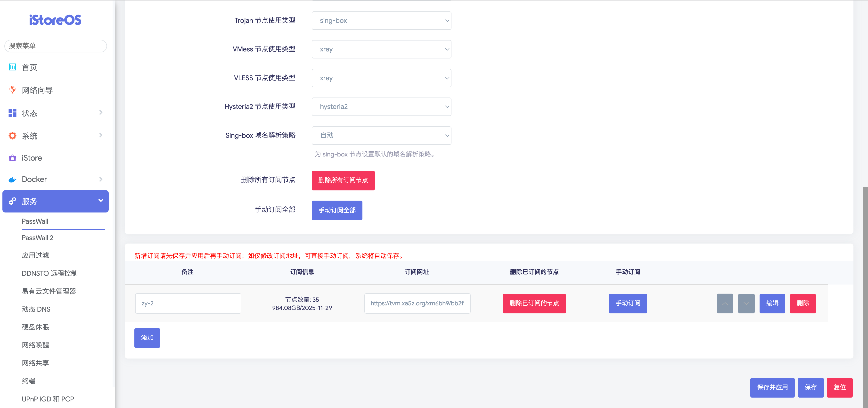Open the iStore shop icon
The width and height of the screenshot is (868, 408).
(12, 158)
